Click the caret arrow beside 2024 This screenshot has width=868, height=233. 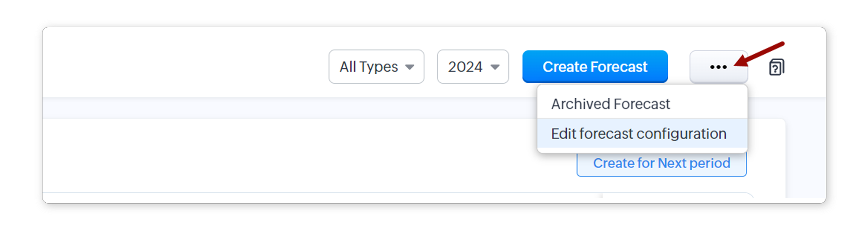click(495, 67)
